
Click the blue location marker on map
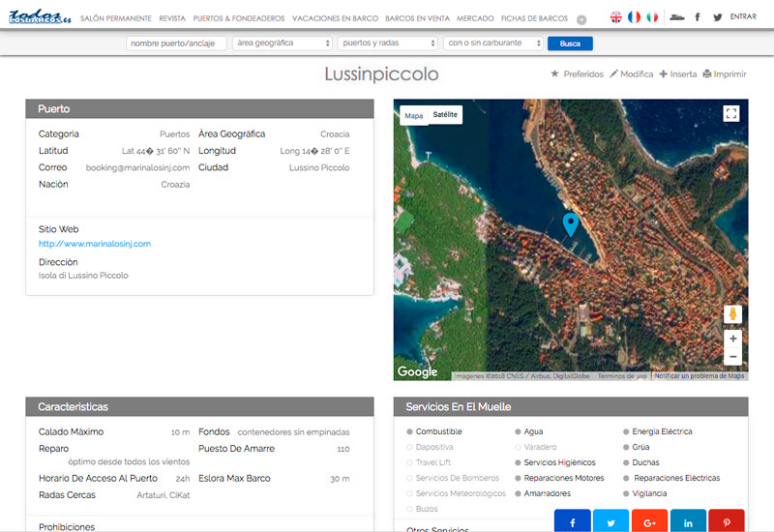coord(571,224)
